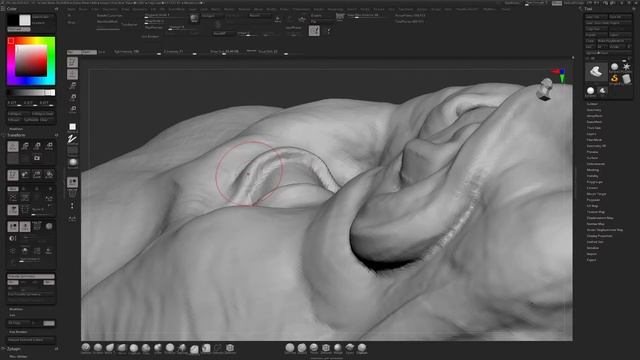Select the Cylinder3D tool thumbnail
Image resolution: width=640 pixels, height=360 pixels.
point(627,79)
